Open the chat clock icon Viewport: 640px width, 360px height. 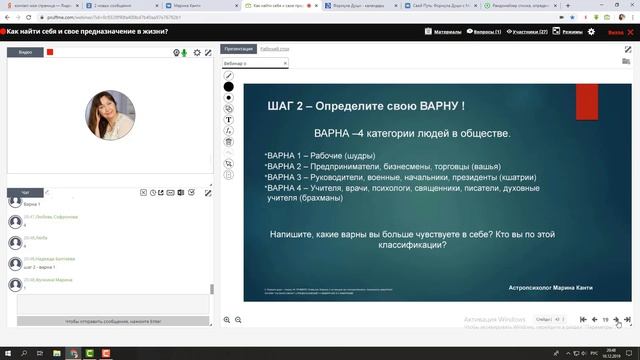coord(153,193)
